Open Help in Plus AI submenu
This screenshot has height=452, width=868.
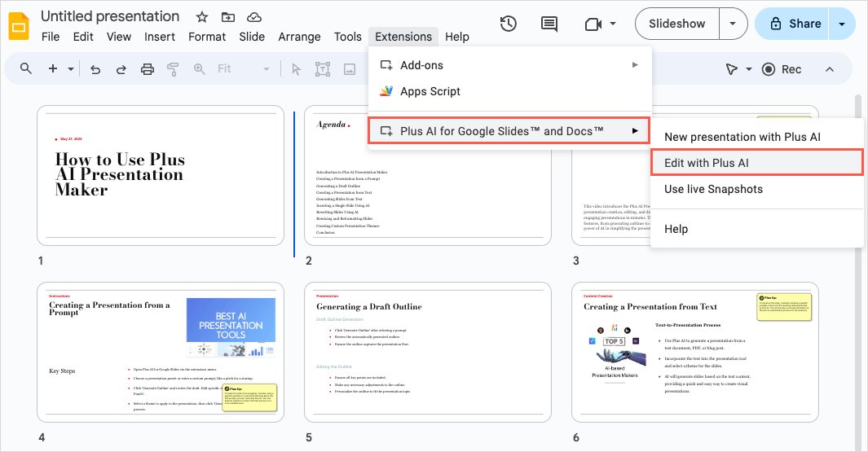point(757,229)
